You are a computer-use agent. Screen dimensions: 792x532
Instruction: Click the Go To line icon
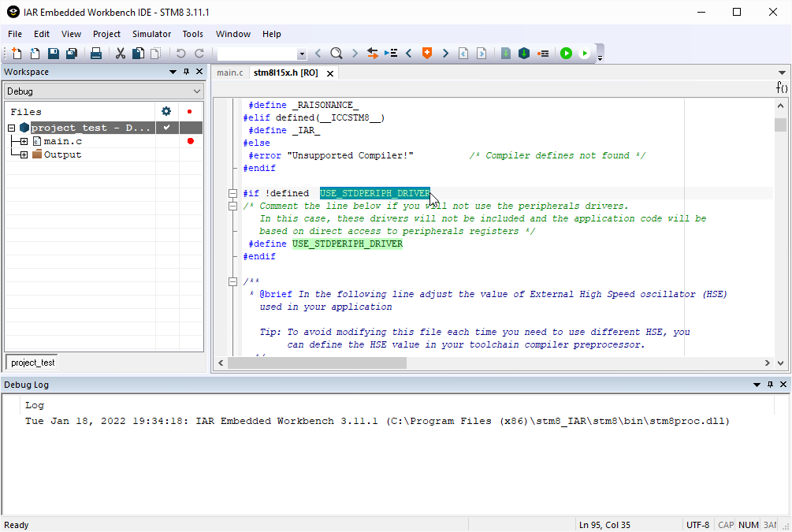tap(391, 53)
